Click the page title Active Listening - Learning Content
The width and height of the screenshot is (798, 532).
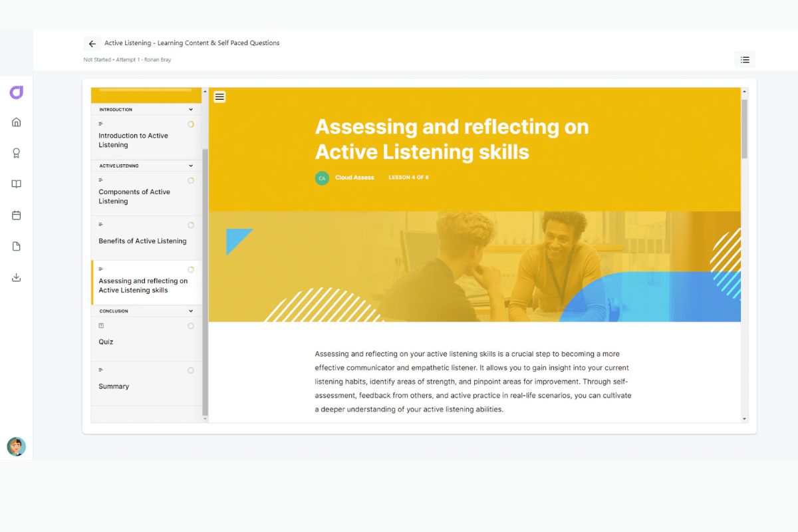pyautogui.click(x=192, y=43)
